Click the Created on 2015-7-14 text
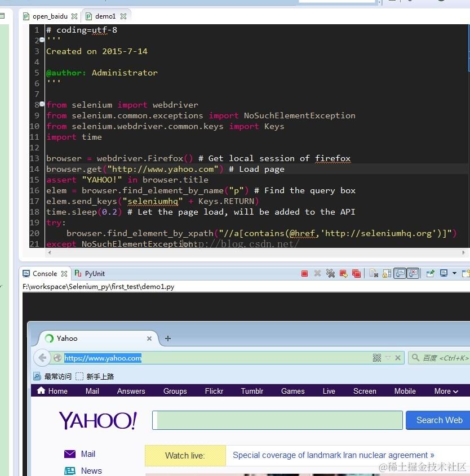Viewport: 470px width, 476px height. [97, 51]
